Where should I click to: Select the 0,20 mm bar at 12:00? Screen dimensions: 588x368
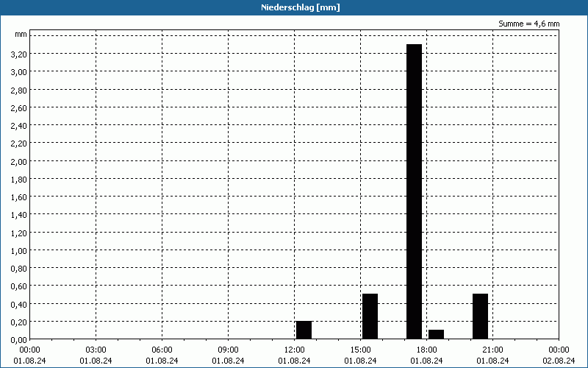click(304, 330)
